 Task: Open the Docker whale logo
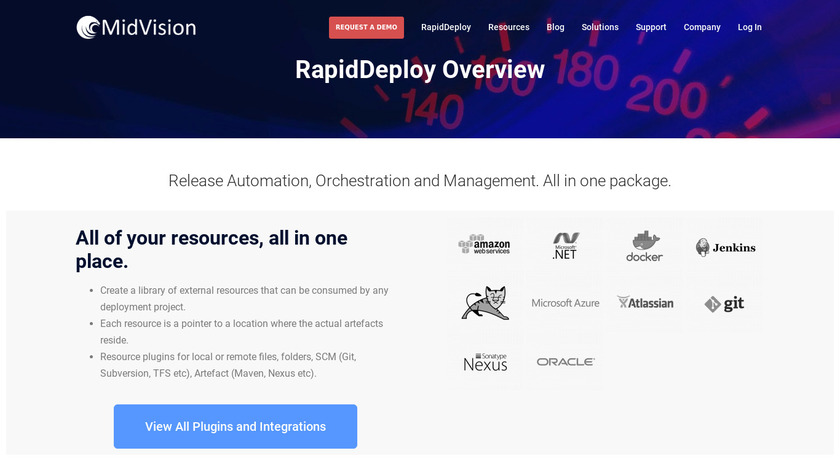(645, 246)
